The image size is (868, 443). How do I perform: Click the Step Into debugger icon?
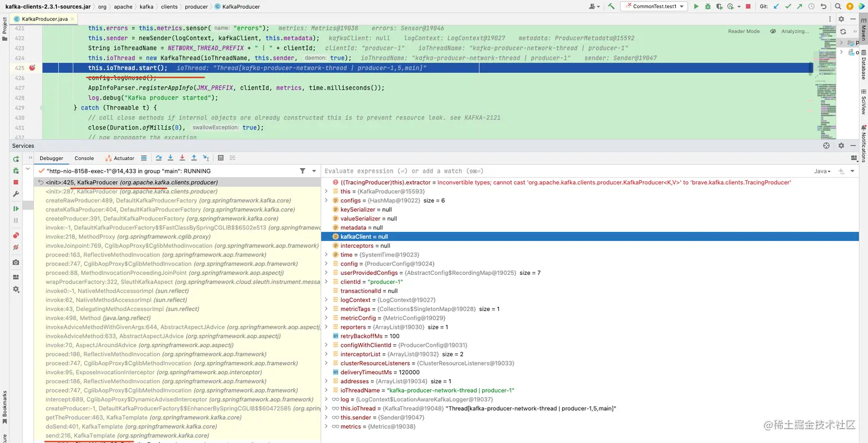pos(170,158)
